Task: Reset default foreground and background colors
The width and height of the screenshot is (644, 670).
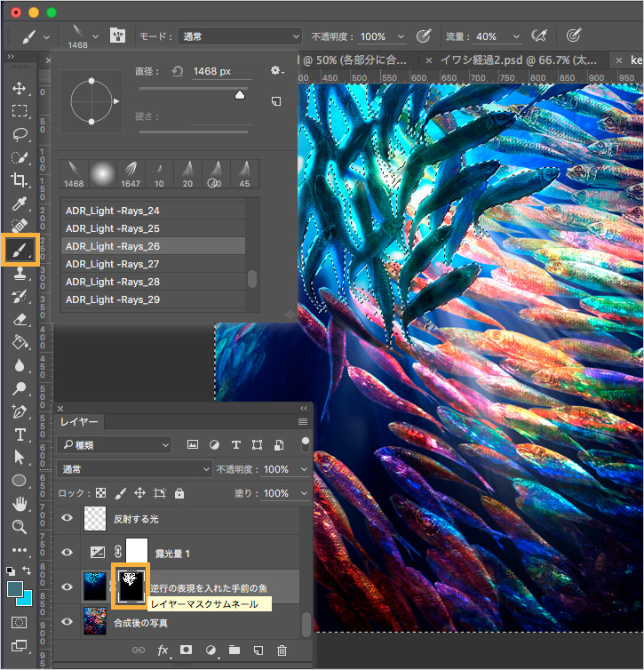Action: [x=11, y=570]
